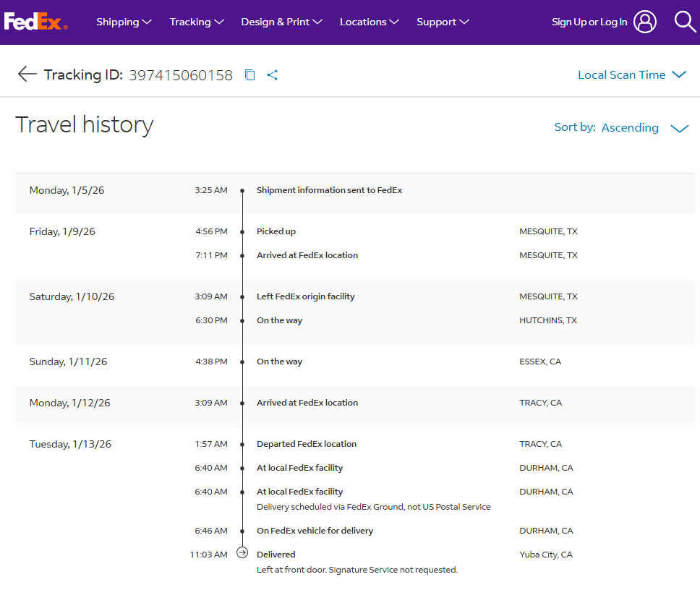The width and height of the screenshot is (700, 590).
Task: Open the Design & Print menu
Action: 282,22
